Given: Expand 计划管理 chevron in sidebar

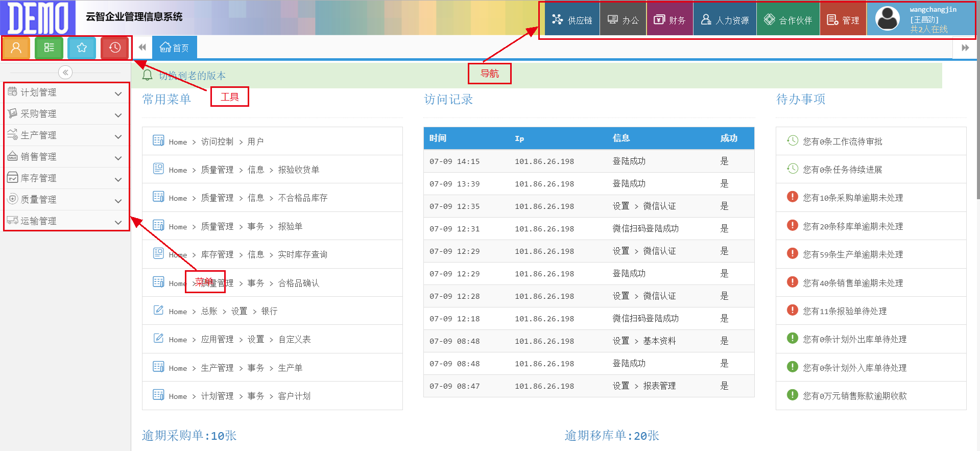Looking at the screenshot, I should coord(118,93).
